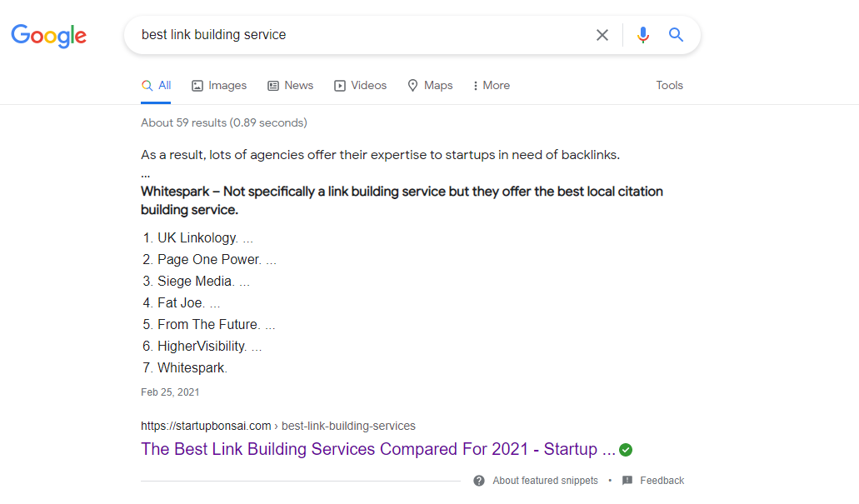Open the Images results tab

pos(219,85)
